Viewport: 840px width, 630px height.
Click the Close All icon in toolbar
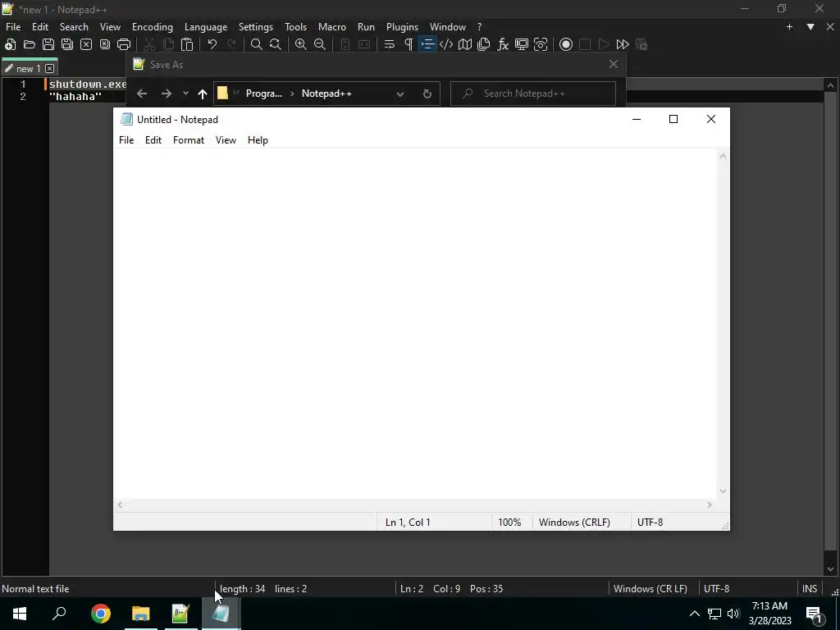[104, 44]
